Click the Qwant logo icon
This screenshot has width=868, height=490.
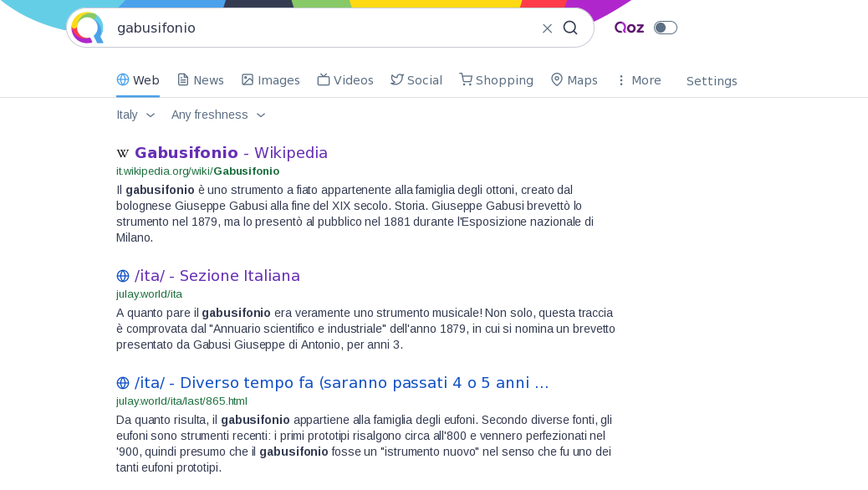88,28
